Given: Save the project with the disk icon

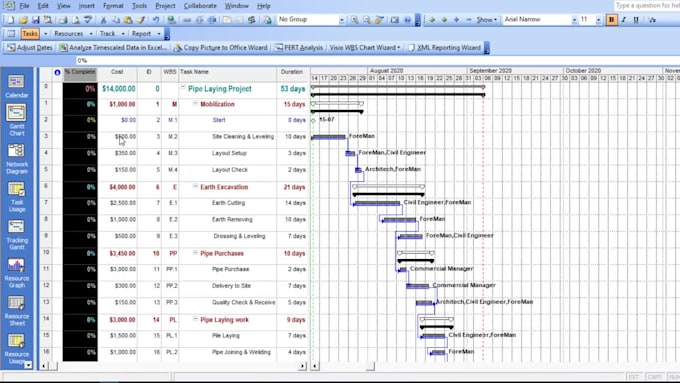Looking at the screenshot, I should point(36,20).
